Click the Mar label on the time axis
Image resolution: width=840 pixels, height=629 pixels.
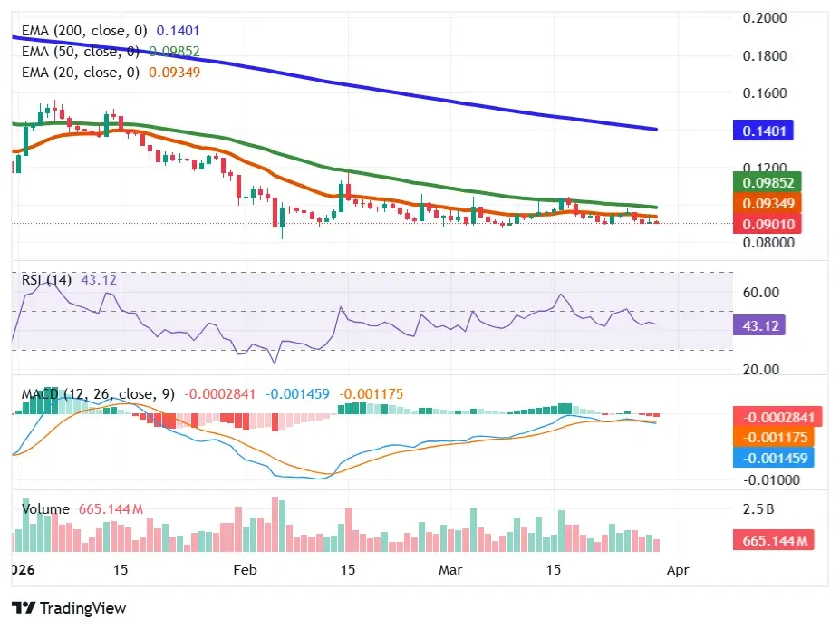450,571
